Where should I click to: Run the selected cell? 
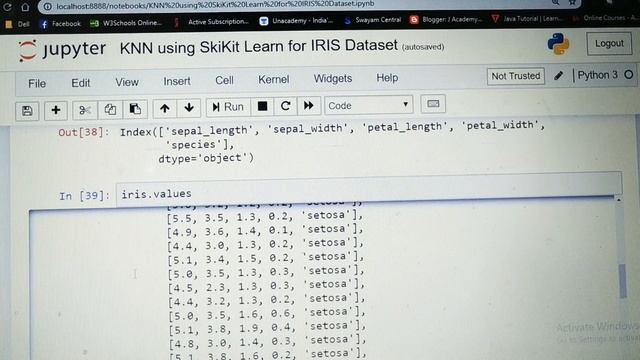click(228, 107)
